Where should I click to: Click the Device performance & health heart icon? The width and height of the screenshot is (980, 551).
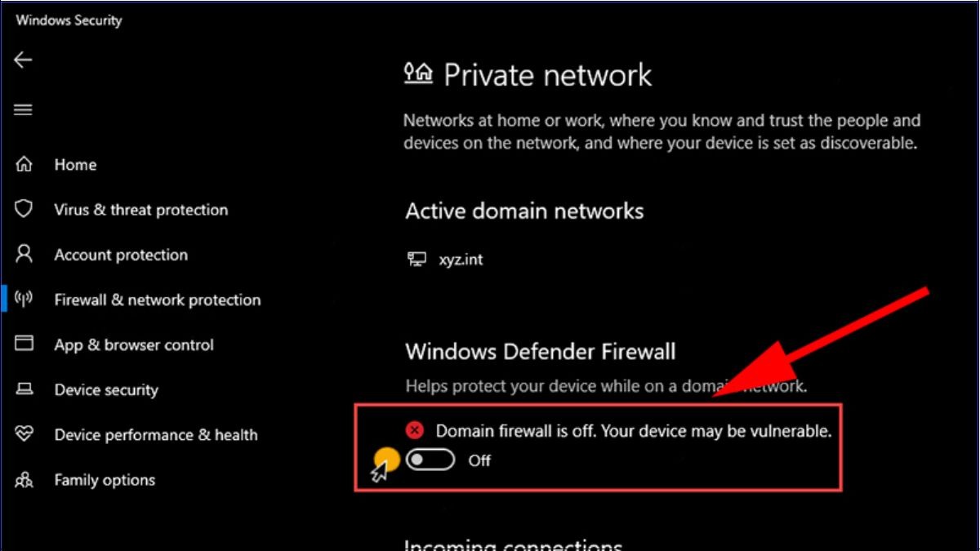[24, 434]
